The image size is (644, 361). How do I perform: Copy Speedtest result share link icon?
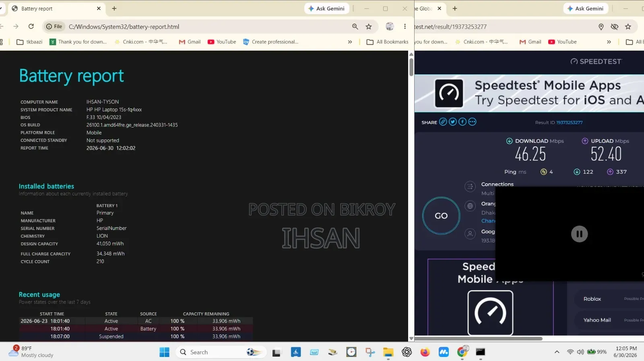pos(443,122)
